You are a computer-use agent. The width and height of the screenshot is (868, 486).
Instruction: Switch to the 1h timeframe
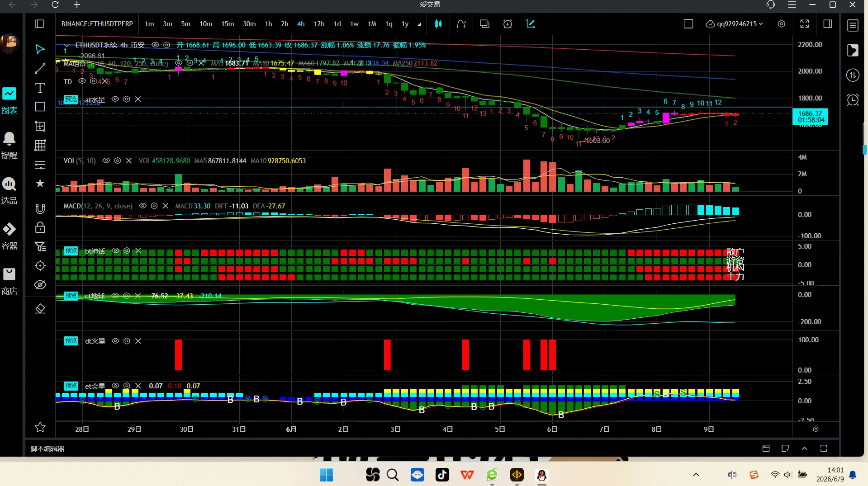point(268,24)
